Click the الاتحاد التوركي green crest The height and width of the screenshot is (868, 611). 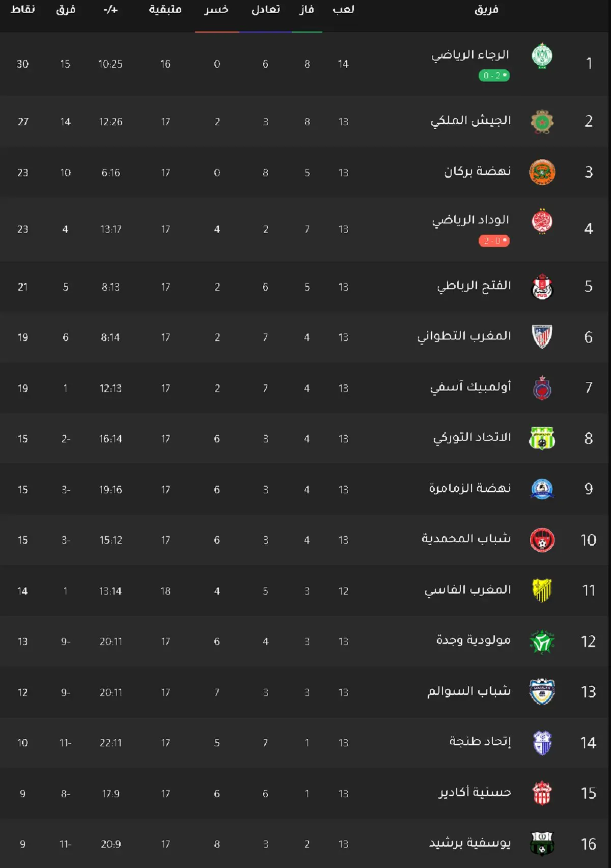[542, 438]
